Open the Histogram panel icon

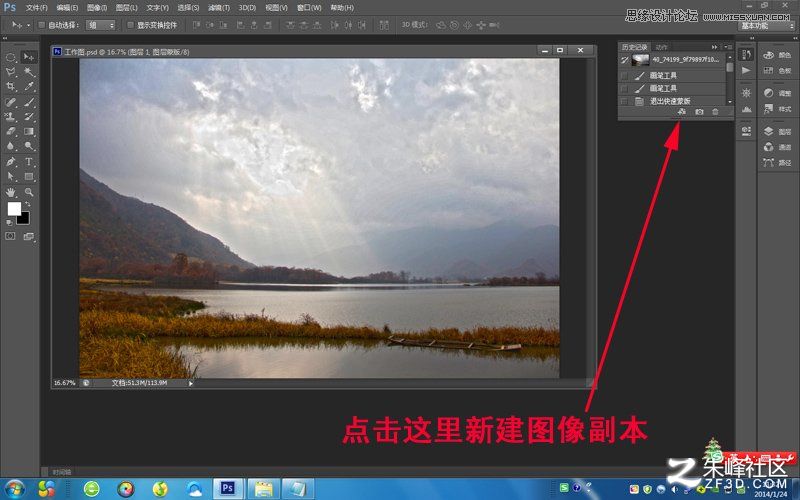[x=746, y=109]
